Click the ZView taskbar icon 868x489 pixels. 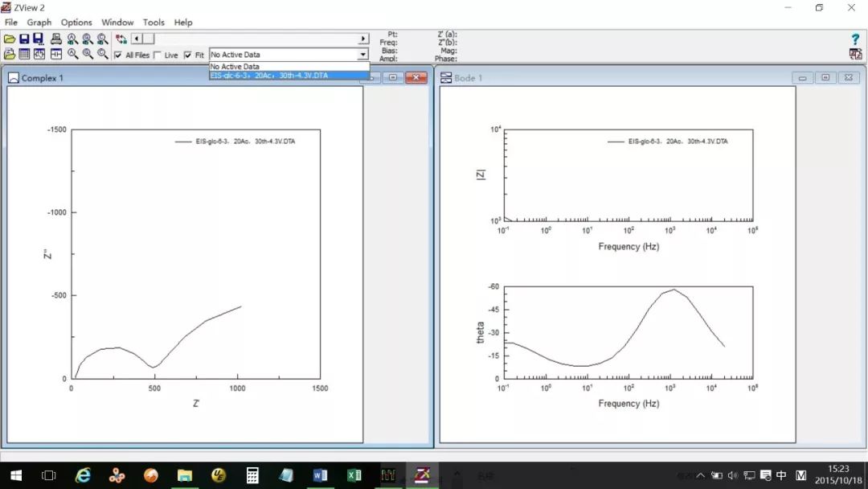(x=422, y=475)
